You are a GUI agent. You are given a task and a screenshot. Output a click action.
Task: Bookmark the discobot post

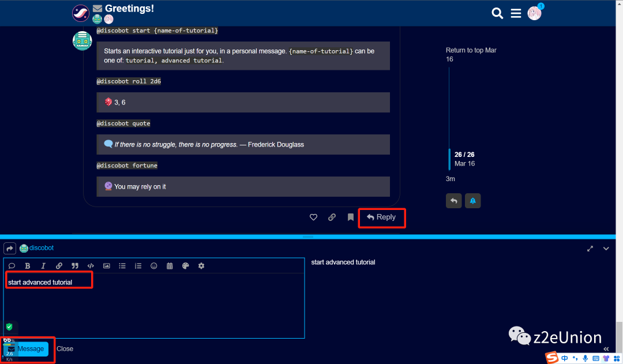point(350,217)
